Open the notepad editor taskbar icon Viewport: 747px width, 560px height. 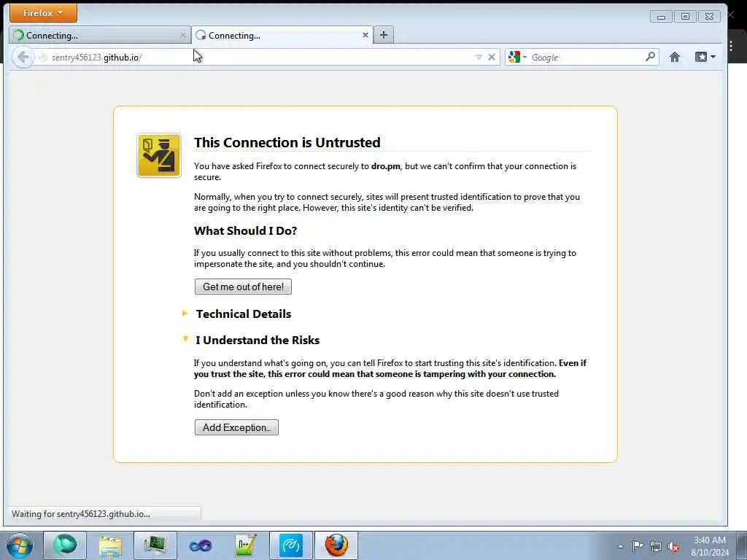[x=246, y=545]
